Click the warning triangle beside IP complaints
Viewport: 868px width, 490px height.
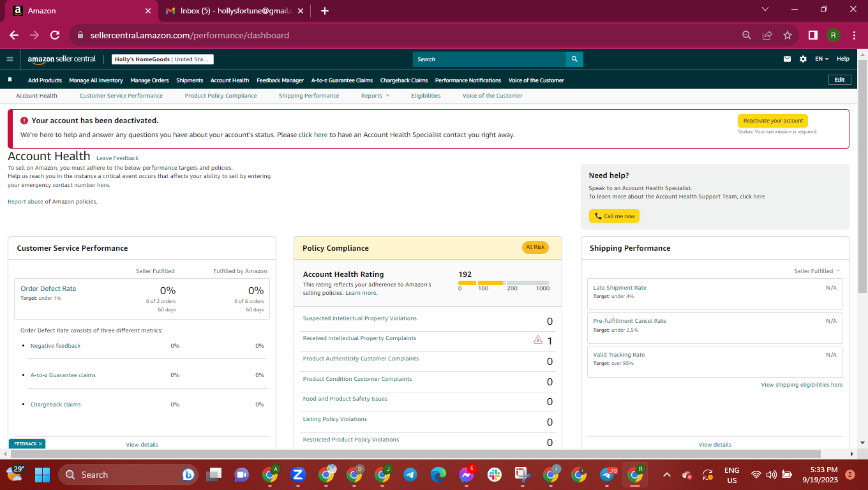538,340
